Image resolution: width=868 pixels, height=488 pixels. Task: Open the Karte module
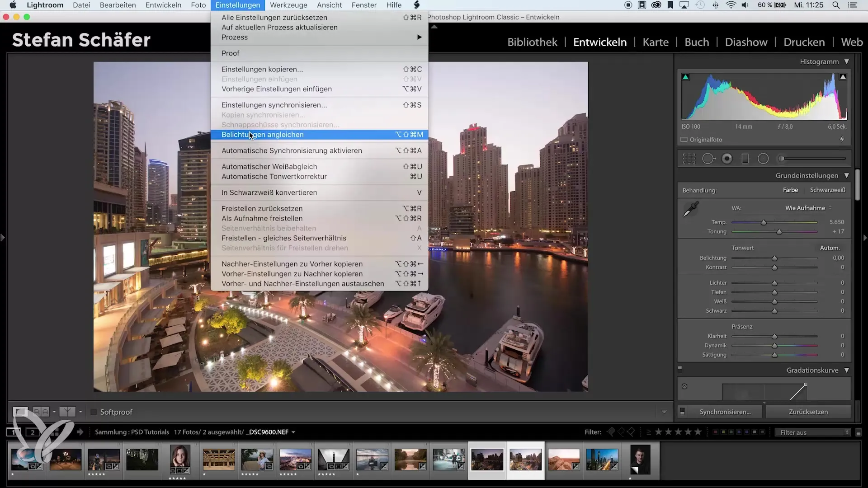(x=656, y=42)
